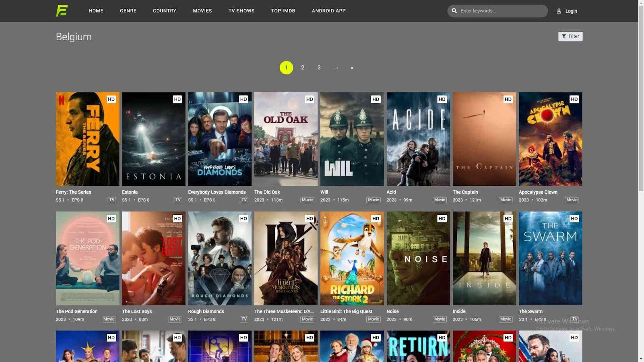Open the COUNTRY menu
The height and width of the screenshot is (362, 644).
(x=165, y=11)
